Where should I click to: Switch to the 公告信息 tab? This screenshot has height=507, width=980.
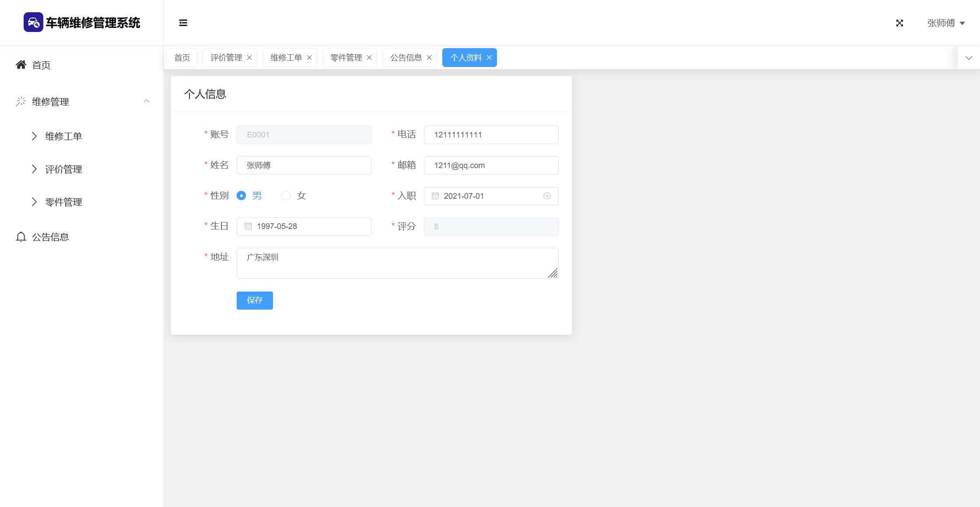click(x=406, y=58)
